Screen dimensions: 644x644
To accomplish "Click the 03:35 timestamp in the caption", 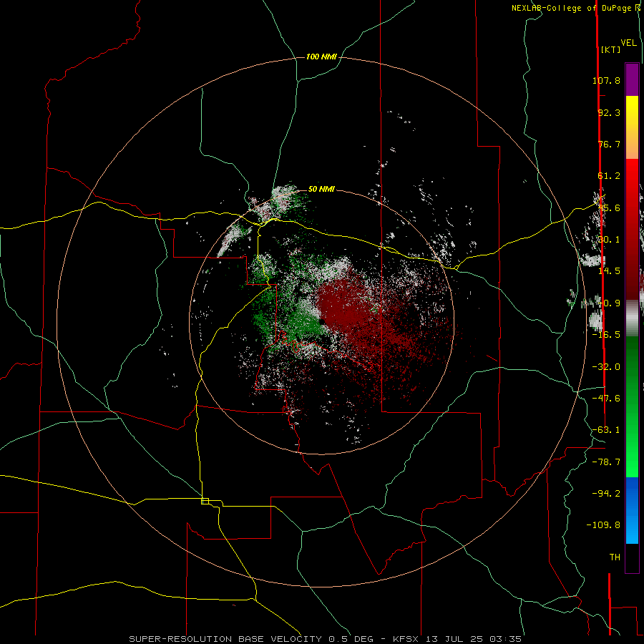I will 507,639.
